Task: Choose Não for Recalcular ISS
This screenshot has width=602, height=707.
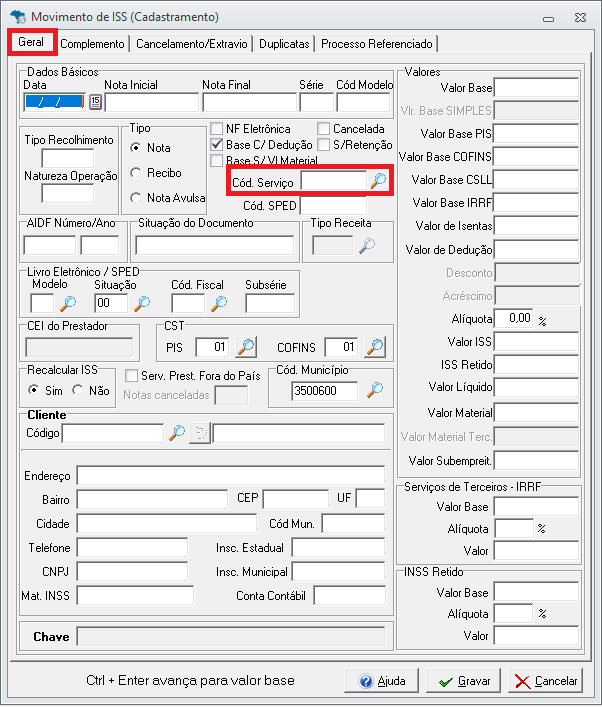Action: 78,390
